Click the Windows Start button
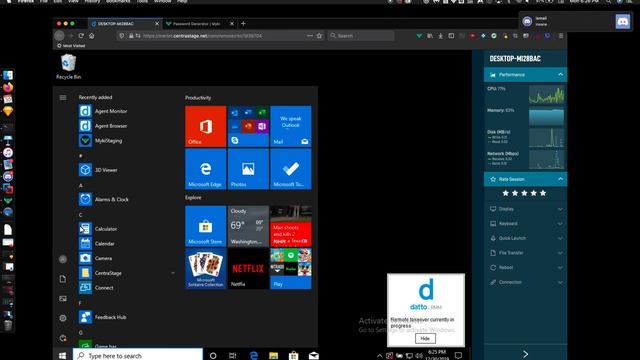 (x=62, y=356)
